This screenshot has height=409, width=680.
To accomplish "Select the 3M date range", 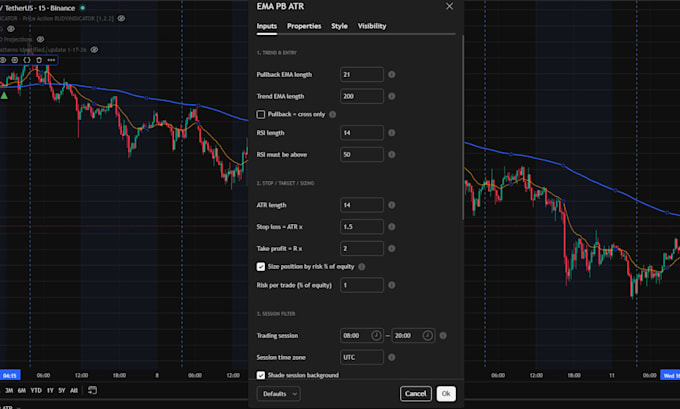I will [9, 391].
